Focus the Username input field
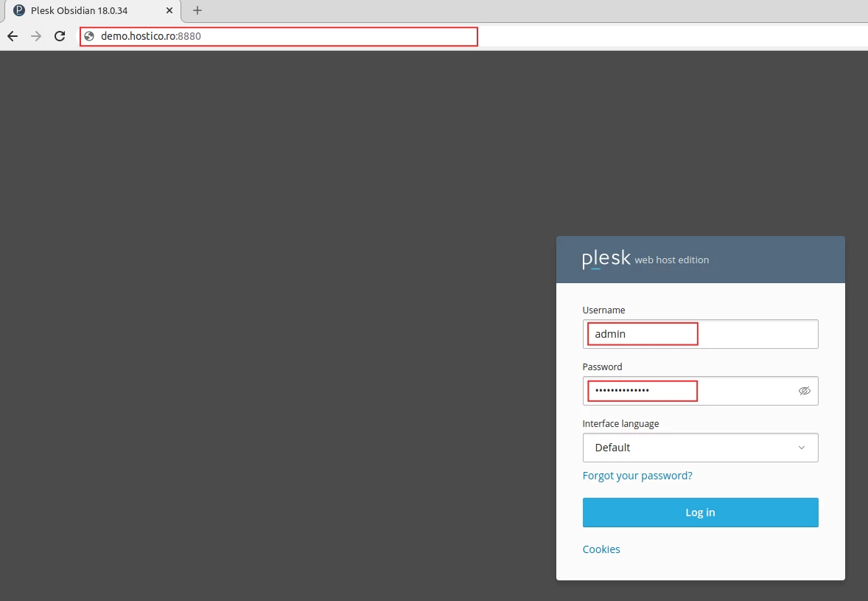868x601 pixels. (641, 333)
